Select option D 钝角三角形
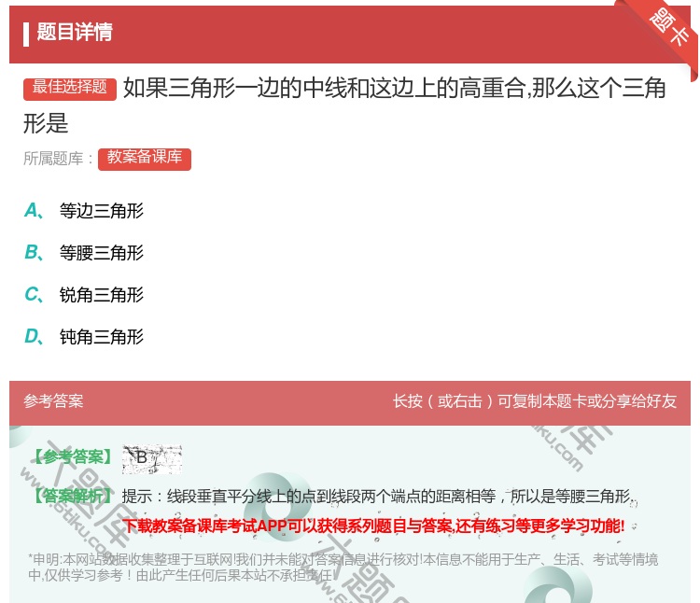700x603 pixels. click(84, 337)
